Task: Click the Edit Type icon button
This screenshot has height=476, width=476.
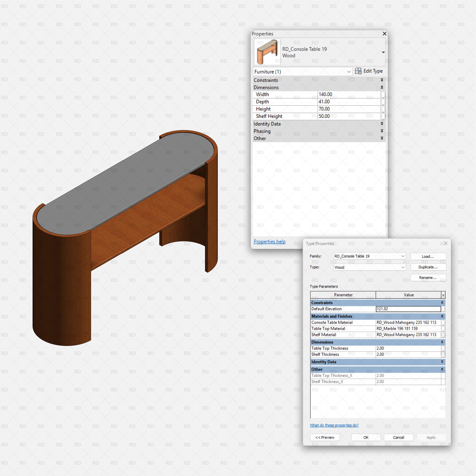Action: click(358, 71)
